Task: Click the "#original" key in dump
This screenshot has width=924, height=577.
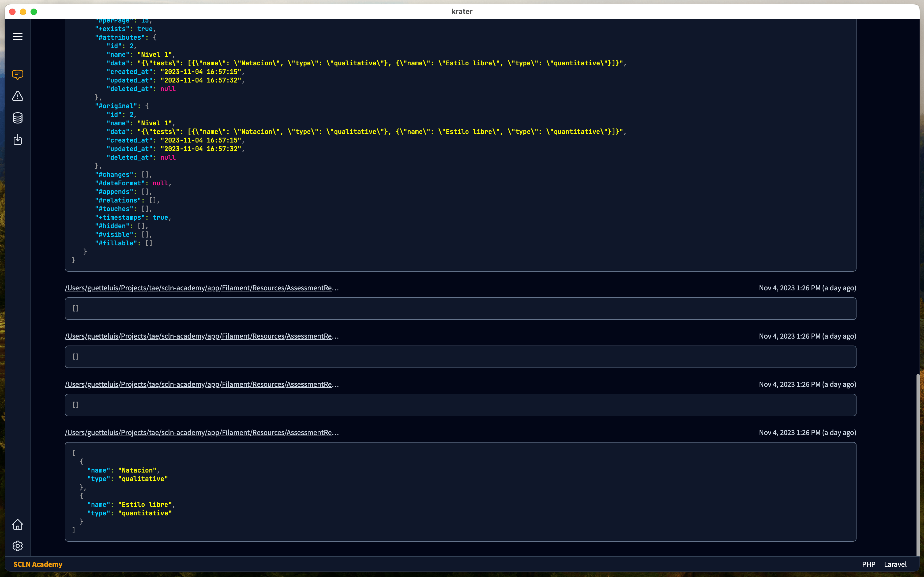Action: click(116, 106)
